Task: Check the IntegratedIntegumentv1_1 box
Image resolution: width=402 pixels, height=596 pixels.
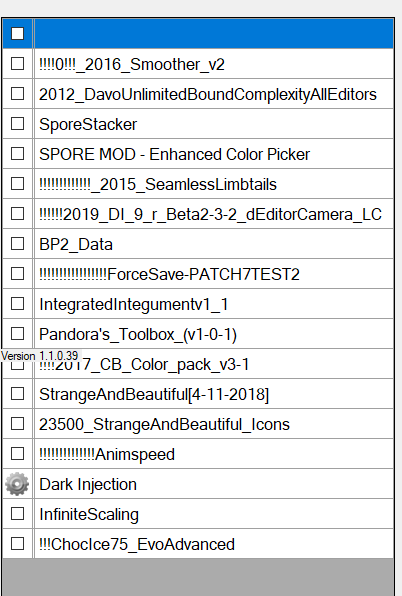Action: (x=17, y=304)
